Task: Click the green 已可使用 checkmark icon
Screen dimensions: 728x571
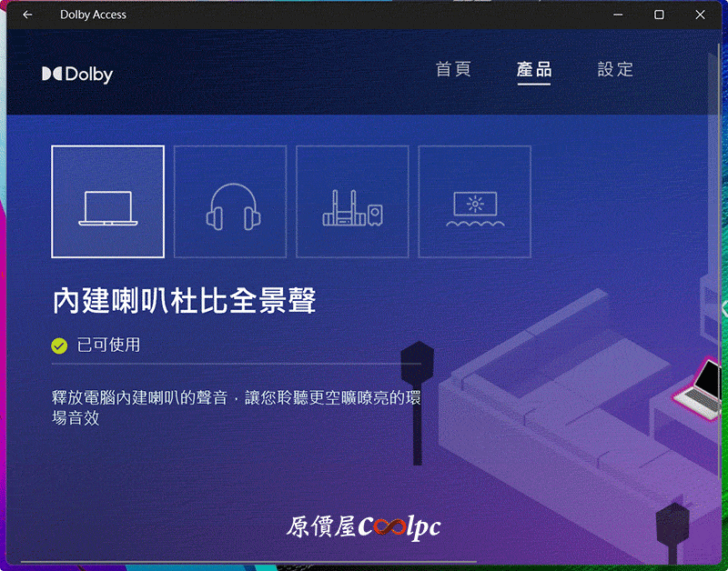Action: click(x=59, y=346)
